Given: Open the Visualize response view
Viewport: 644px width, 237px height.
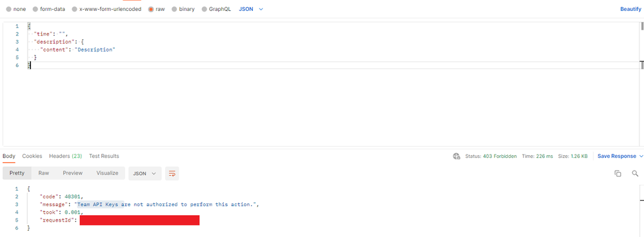Looking at the screenshot, I should [x=107, y=173].
